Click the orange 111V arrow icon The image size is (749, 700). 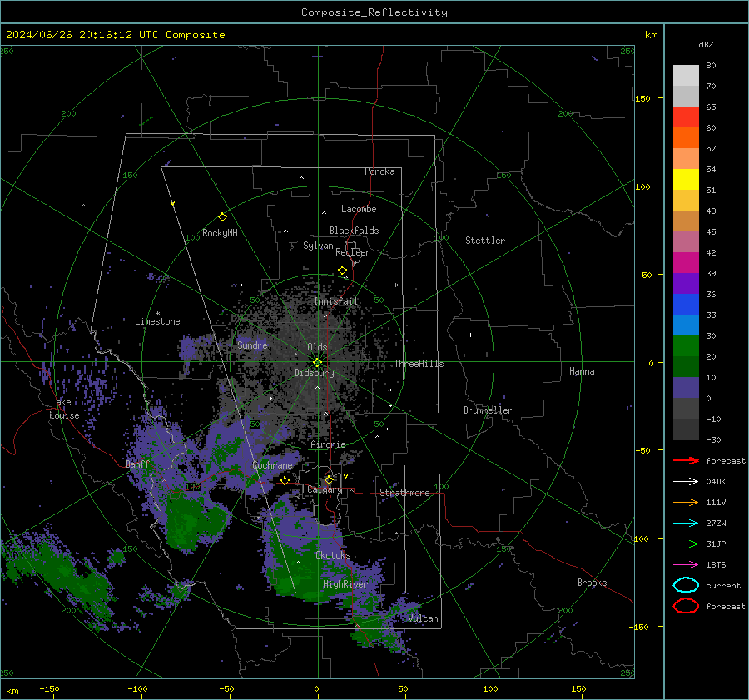pyautogui.click(x=686, y=502)
